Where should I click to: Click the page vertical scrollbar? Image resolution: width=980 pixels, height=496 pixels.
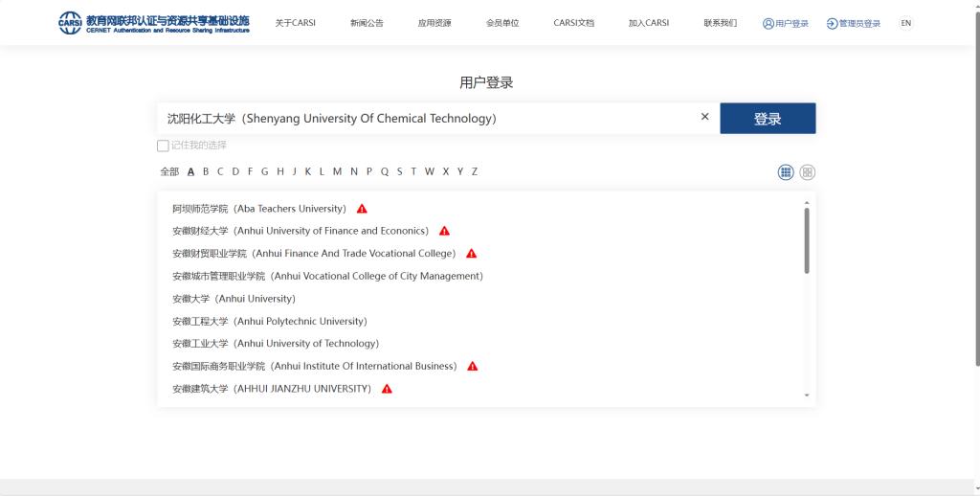click(x=977, y=188)
